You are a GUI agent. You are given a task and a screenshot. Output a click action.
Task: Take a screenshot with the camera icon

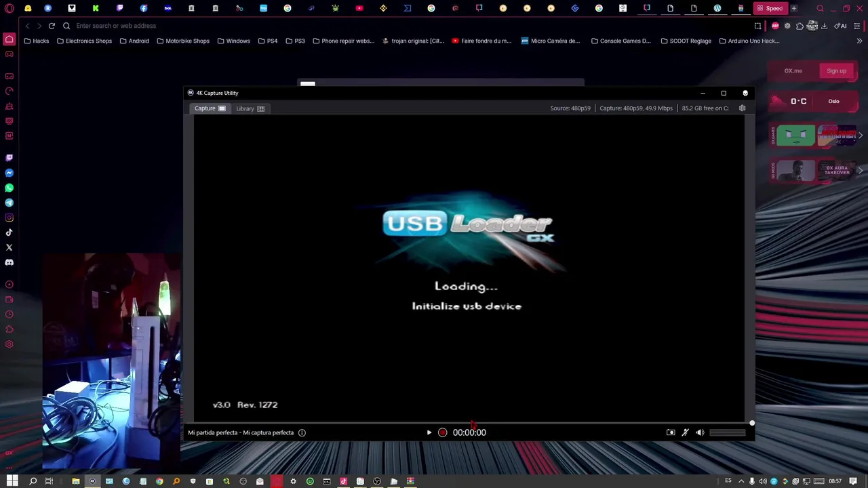pos(671,432)
